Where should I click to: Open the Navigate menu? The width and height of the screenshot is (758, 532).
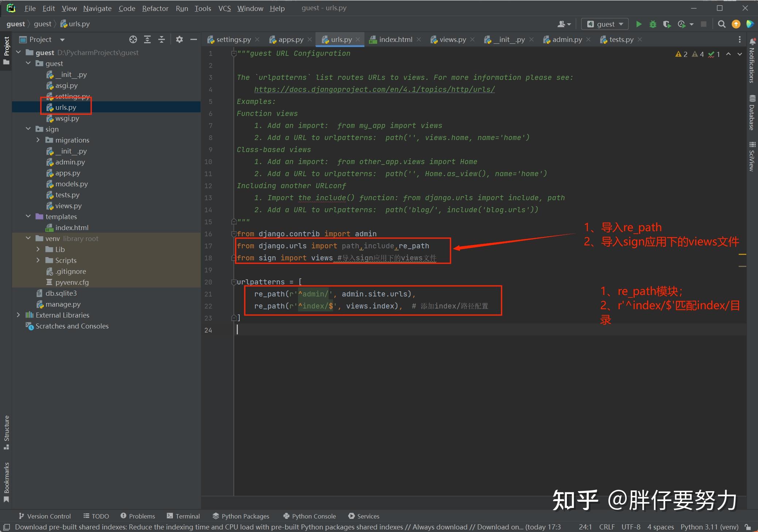click(x=97, y=8)
